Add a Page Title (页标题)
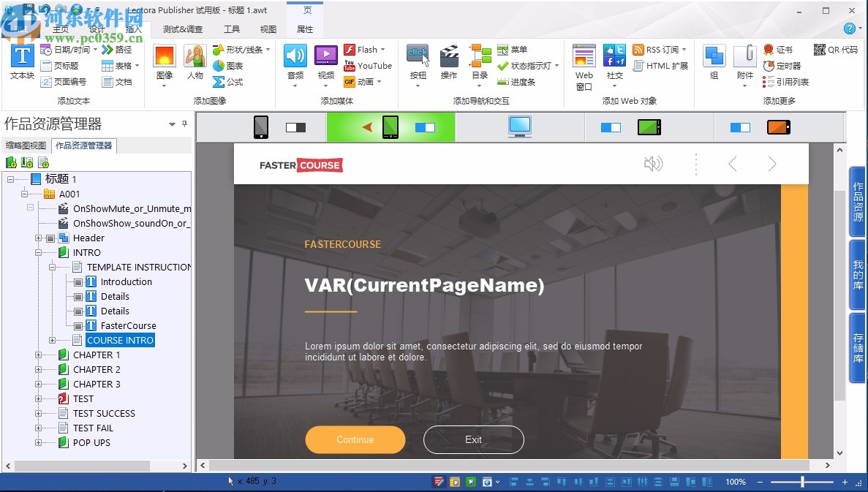 [59, 66]
